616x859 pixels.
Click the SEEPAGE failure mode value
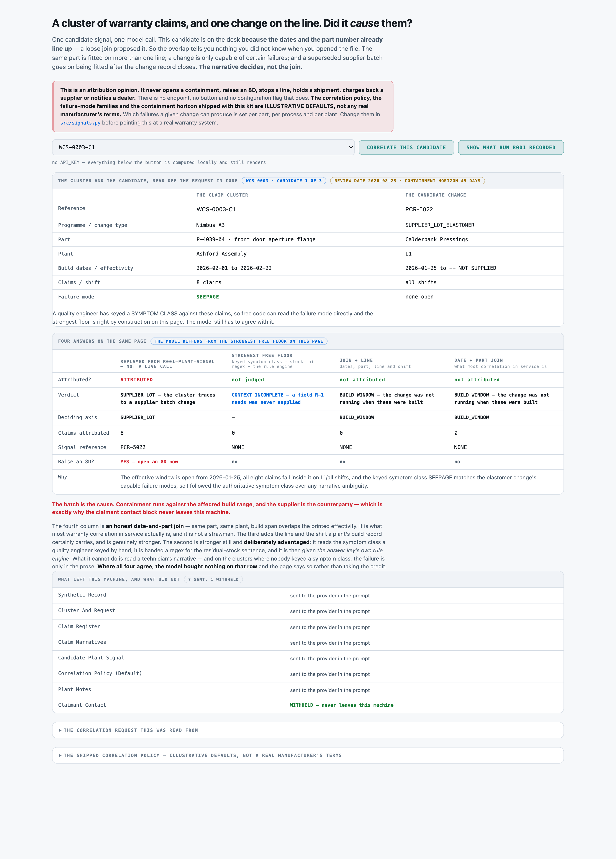pyautogui.click(x=208, y=297)
